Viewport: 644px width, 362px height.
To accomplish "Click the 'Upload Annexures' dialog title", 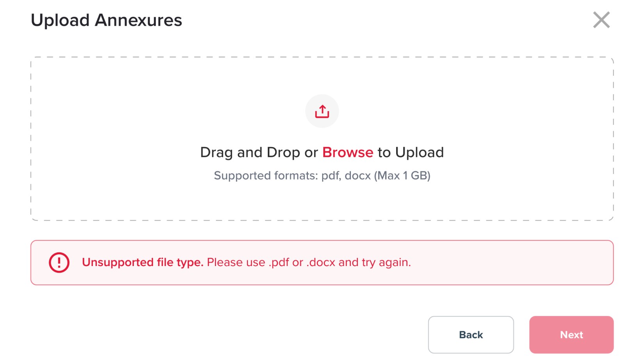I will 106,20.
